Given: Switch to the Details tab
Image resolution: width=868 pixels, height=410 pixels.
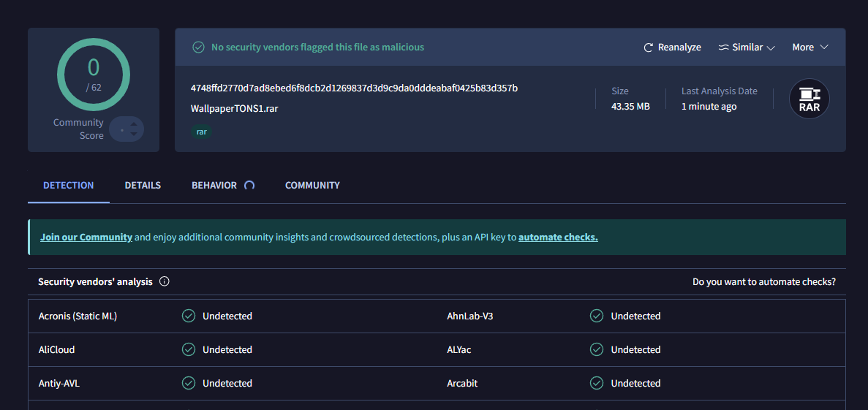Looking at the screenshot, I should pos(143,186).
